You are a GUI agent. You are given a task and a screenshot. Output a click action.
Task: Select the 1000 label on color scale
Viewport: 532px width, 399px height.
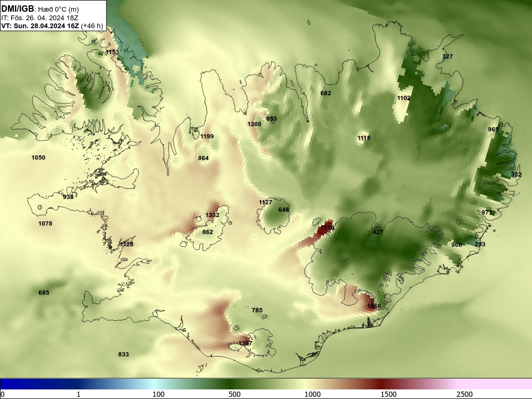(x=312, y=394)
